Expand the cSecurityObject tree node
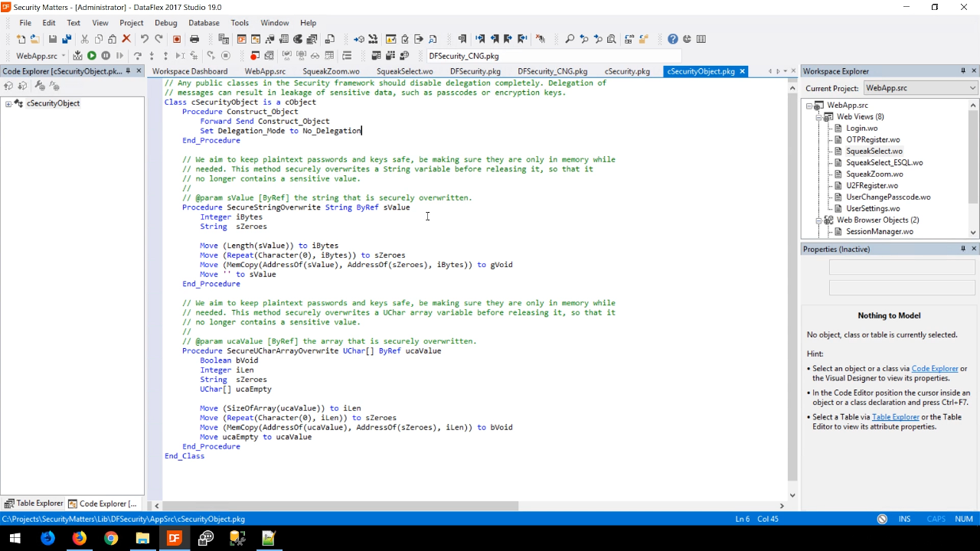The width and height of the screenshot is (980, 551). (8, 103)
